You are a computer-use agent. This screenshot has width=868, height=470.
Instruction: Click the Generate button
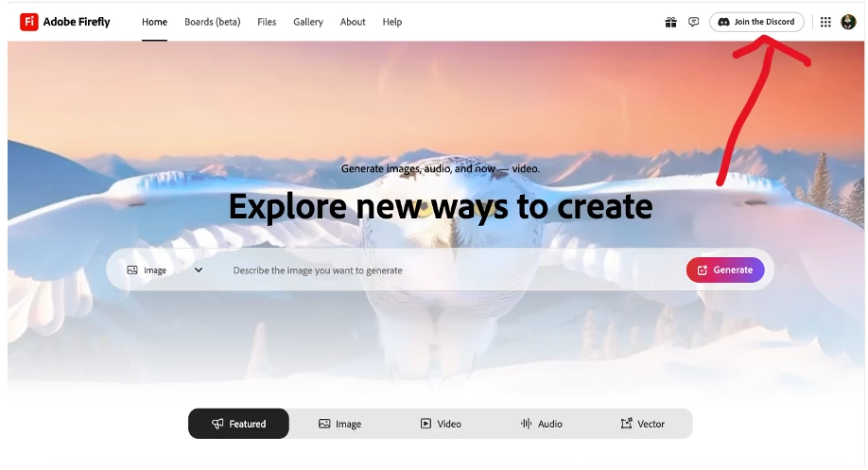(x=725, y=270)
